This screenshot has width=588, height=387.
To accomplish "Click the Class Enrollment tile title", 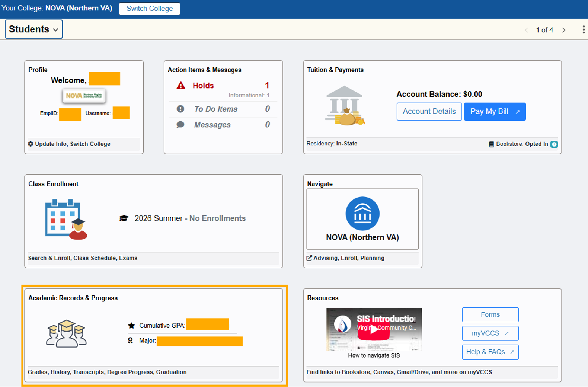I will [53, 184].
